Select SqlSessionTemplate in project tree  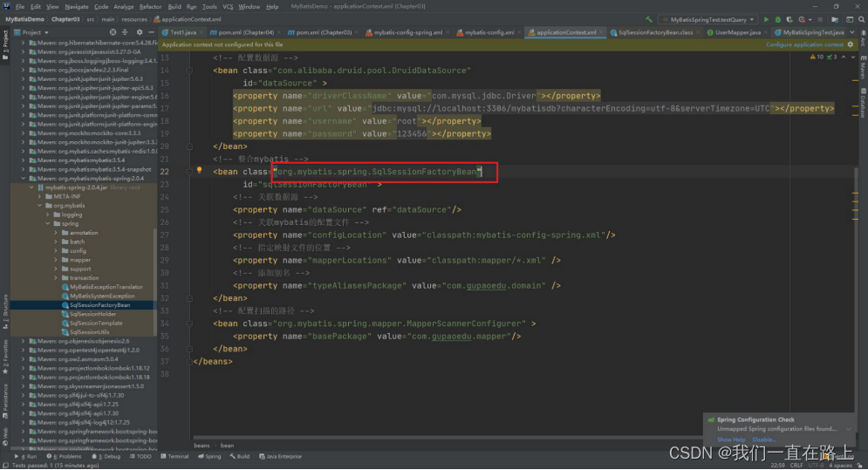[x=95, y=324]
